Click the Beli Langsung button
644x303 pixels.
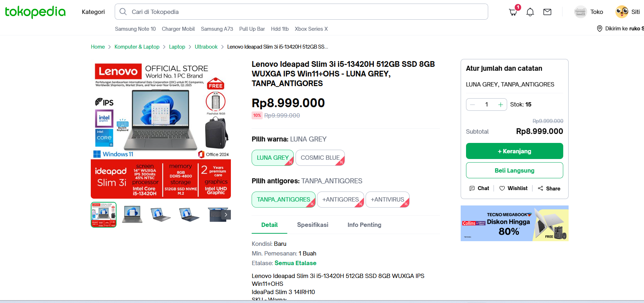point(515,170)
